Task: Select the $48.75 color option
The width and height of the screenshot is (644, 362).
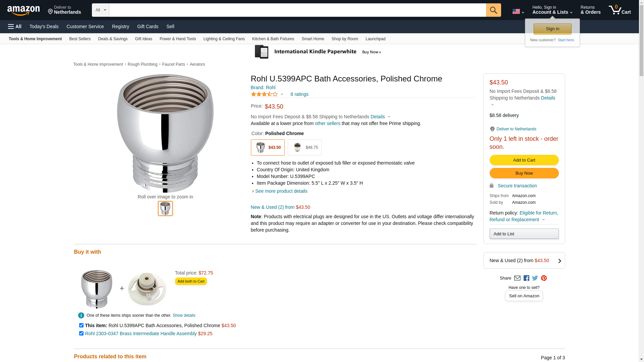Action: pyautogui.click(x=305, y=147)
